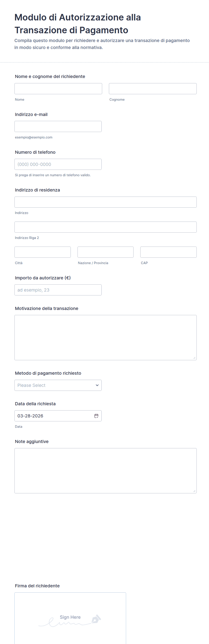Screen dimensions: 209x644
Task: Click the Motivazione della transazione text area
Action: [x=105, y=337]
